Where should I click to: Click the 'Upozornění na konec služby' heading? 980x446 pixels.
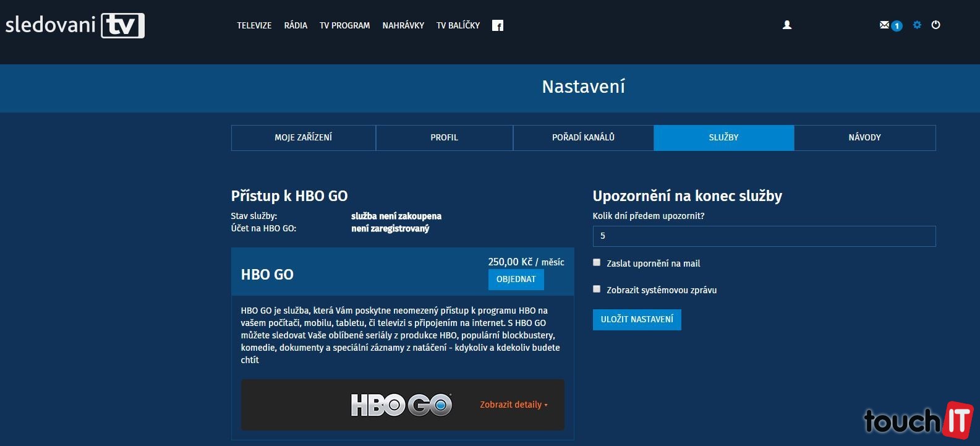(688, 196)
